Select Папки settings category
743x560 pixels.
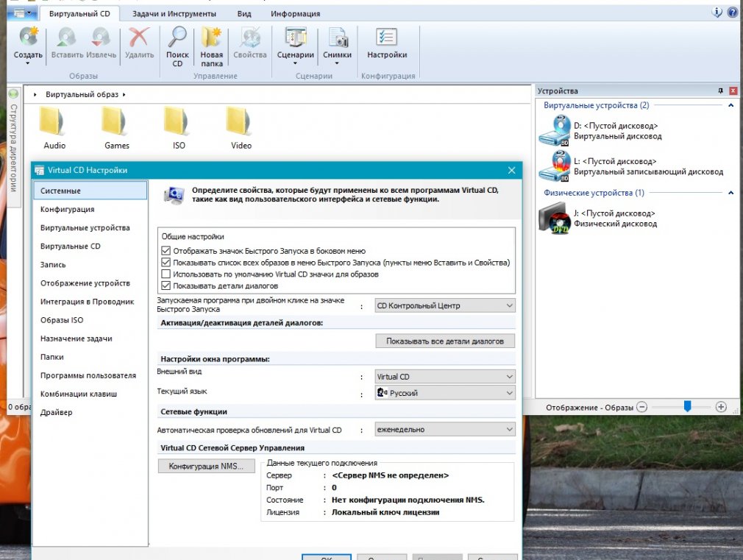[x=90, y=357]
